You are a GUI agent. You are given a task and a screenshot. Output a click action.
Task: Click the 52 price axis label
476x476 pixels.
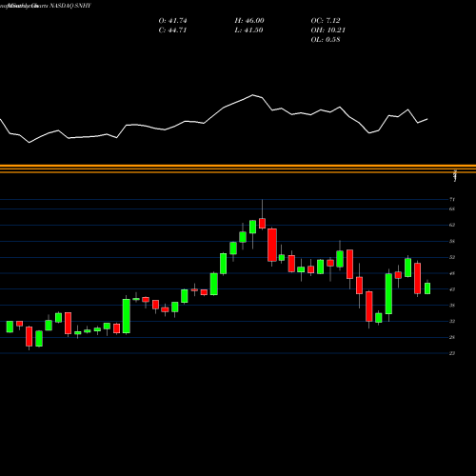[x=452, y=257]
